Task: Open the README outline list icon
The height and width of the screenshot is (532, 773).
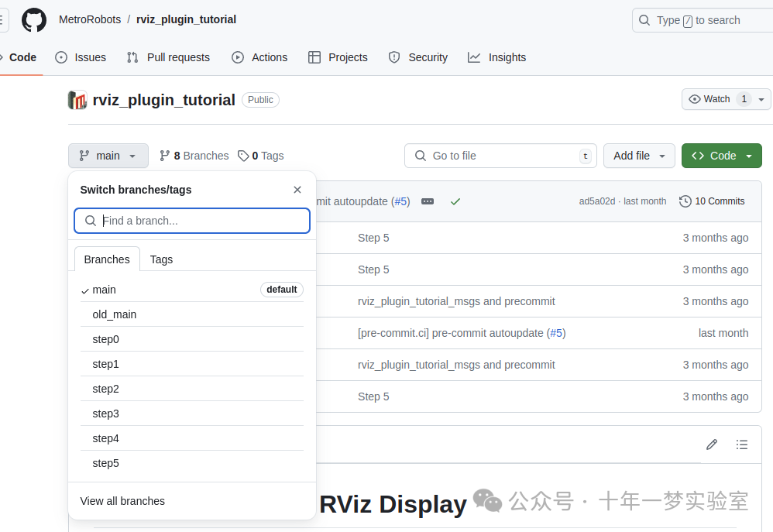Action: [x=741, y=444]
